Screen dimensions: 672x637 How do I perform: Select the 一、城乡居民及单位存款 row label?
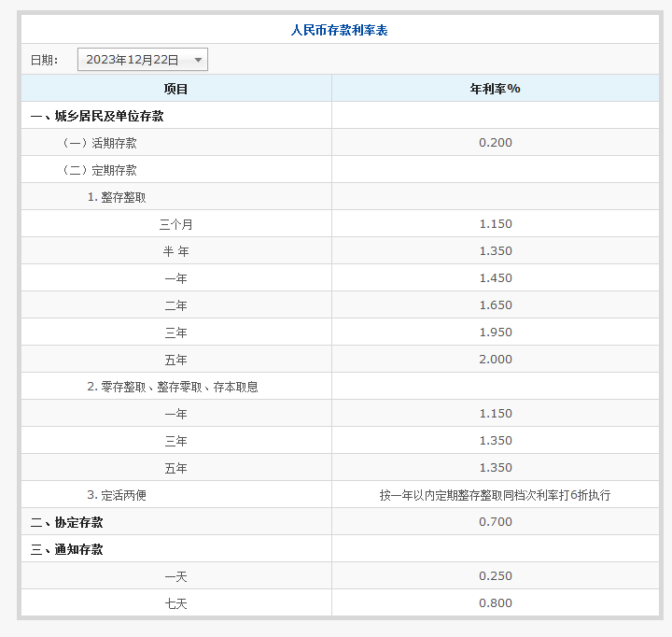click(97, 116)
